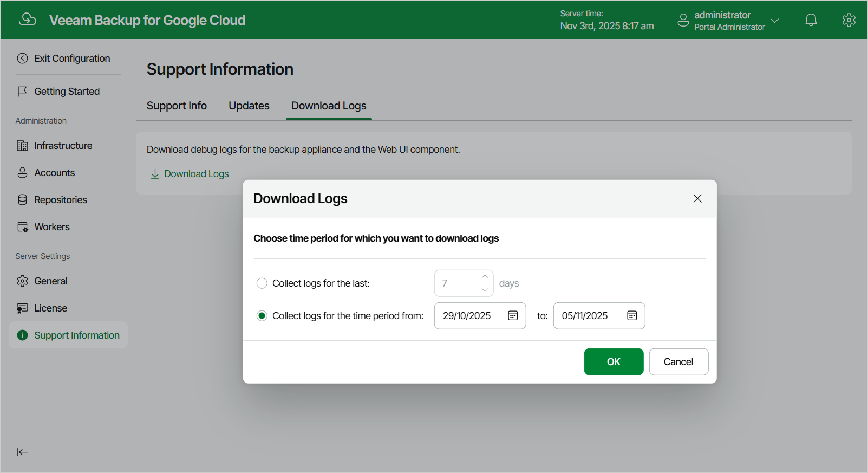Open the settings gear in header

pos(849,20)
